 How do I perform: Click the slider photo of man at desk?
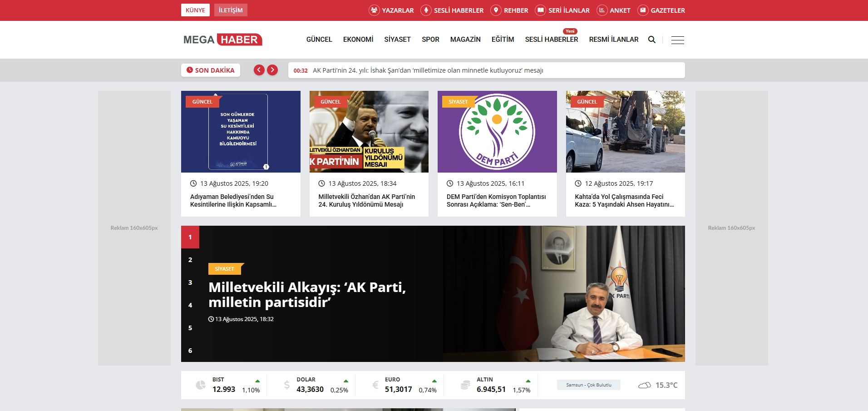click(564, 294)
